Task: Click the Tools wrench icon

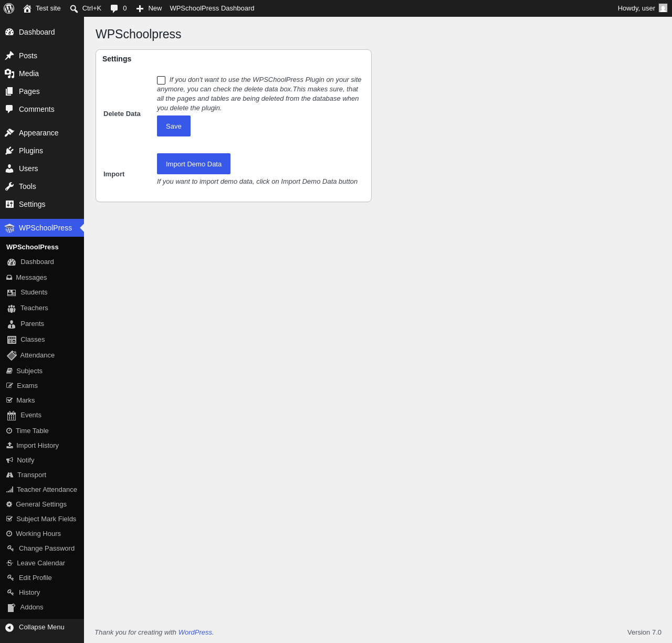Action: point(9,186)
